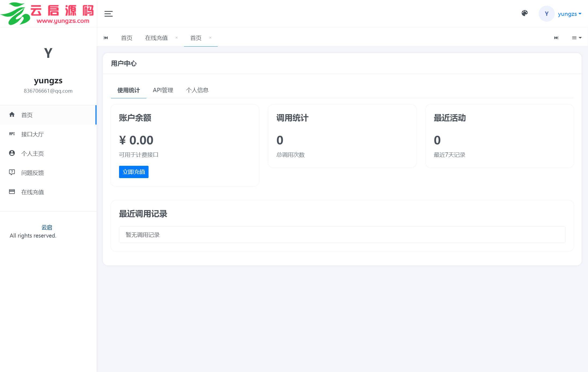Click the question icon for 问题反馈
The height and width of the screenshot is (372, 588).
12,172
